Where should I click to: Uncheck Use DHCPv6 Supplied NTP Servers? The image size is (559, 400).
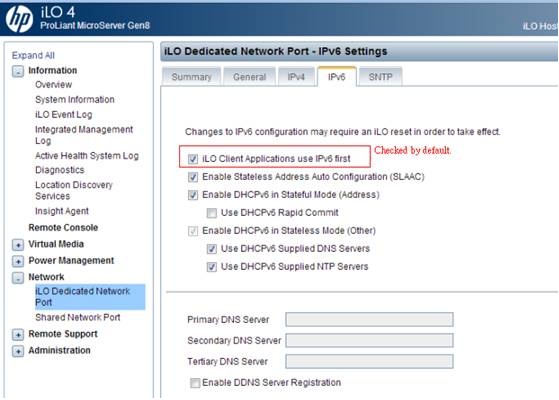tap(212, 267)
